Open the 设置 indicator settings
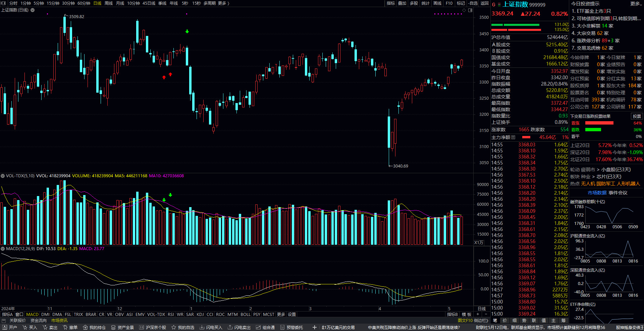This screenshot has height=331, width=644. [x=292, y=315]
